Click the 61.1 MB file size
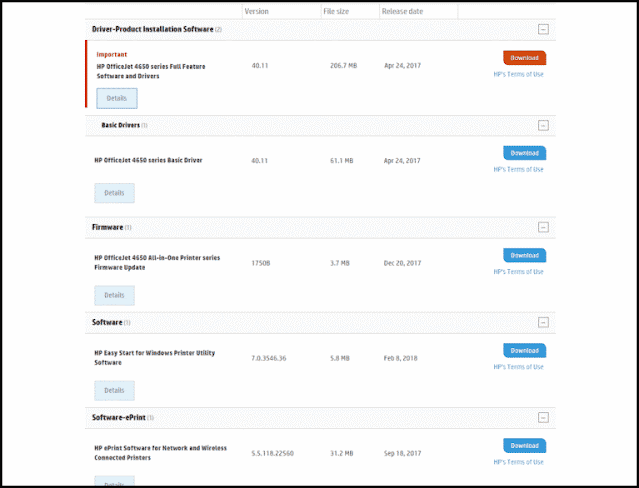Viewport: 639px width, 488px height. click(x=342, y=161)
